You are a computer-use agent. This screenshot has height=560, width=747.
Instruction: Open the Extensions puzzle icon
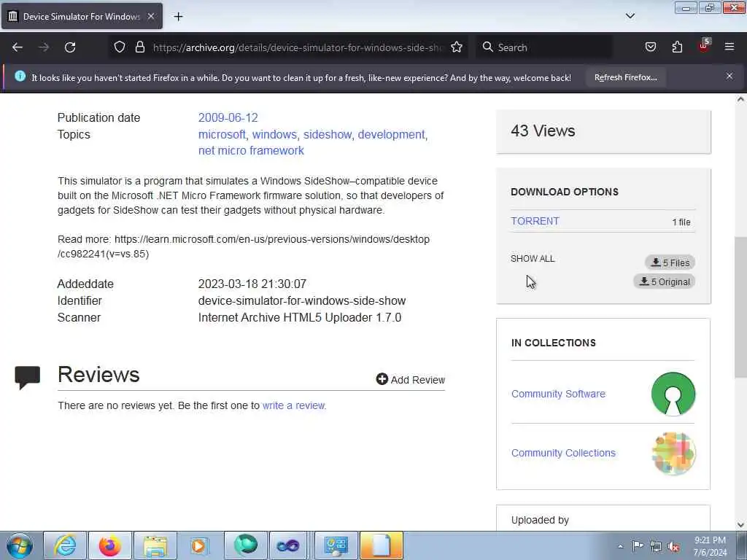[677, 47]
